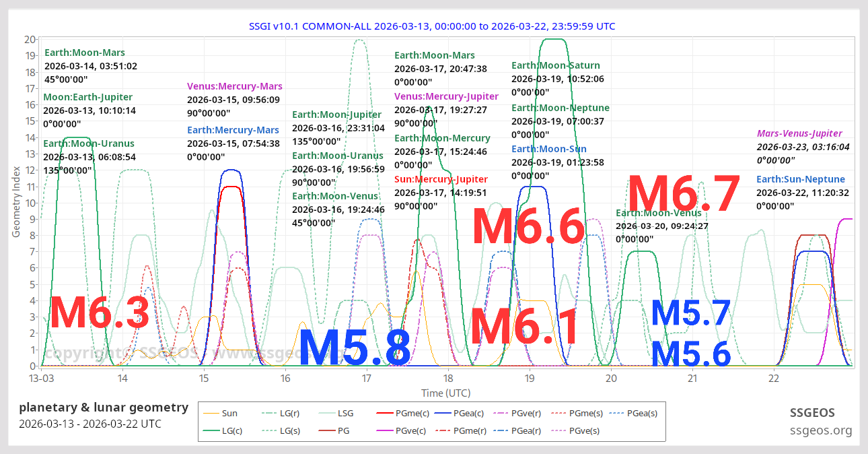868x454 pixels.
Task: Select the Sun legend line symbol
Action: coord(213,413)
